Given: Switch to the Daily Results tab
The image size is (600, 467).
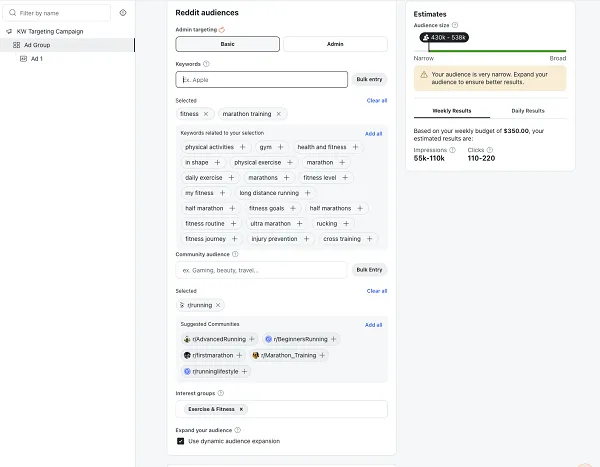Looking at the screenshot, I should (527, 111).
